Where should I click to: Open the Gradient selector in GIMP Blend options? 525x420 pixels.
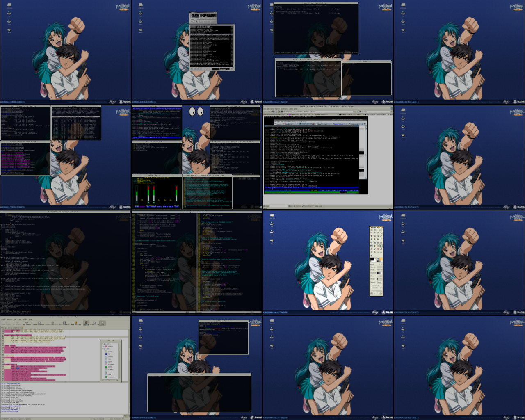[379, 273]
